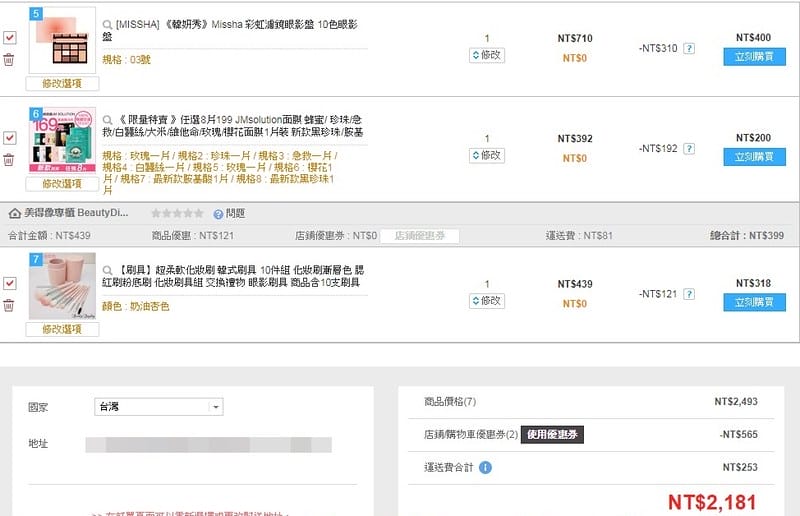The image size is (800, 516).
Task: Deselect the makeup brush set checkbox
Action: tap(9, 284)
